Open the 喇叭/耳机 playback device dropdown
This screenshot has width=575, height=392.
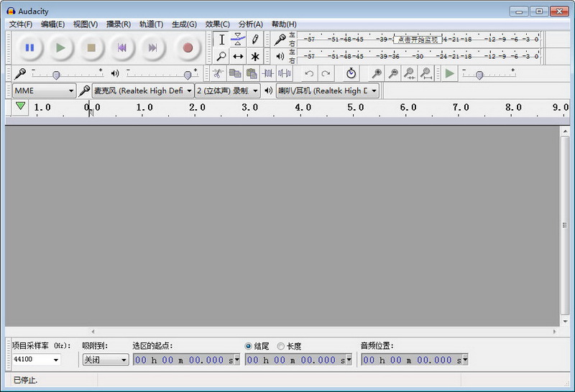[x=328, y=90]
